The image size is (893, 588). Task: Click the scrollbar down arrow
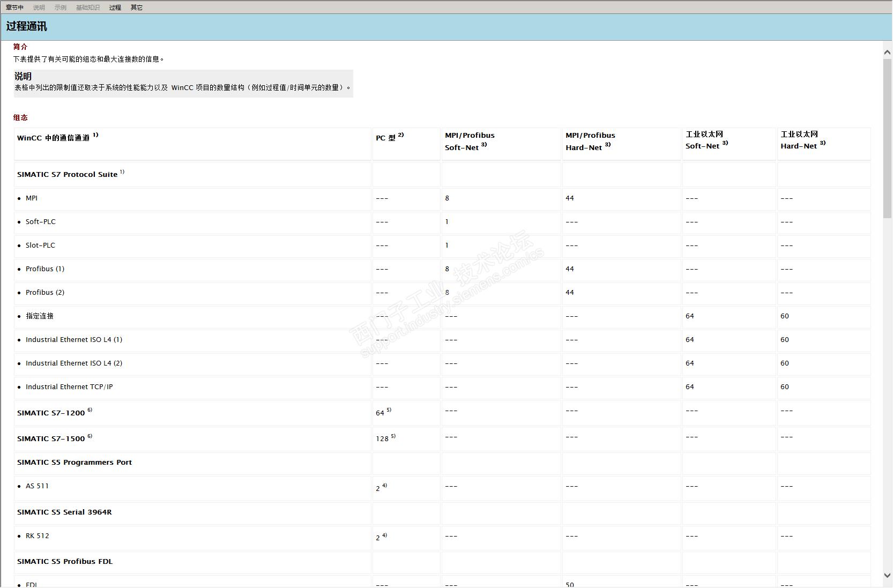tap(887, 575)
